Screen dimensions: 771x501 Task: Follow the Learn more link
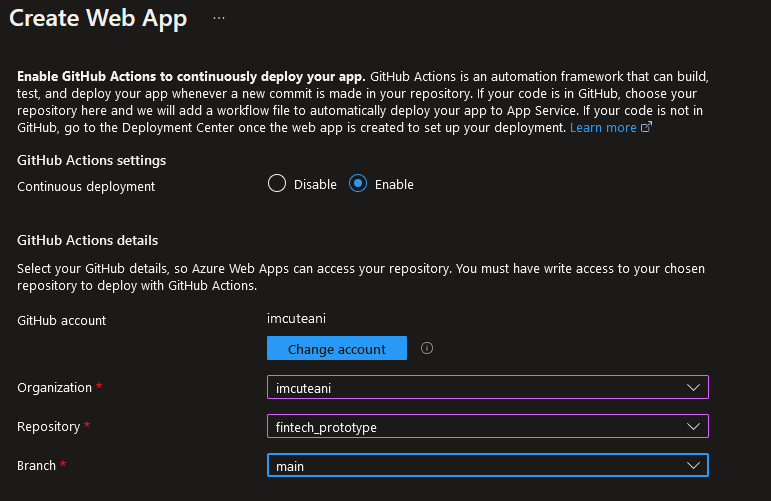603,128
